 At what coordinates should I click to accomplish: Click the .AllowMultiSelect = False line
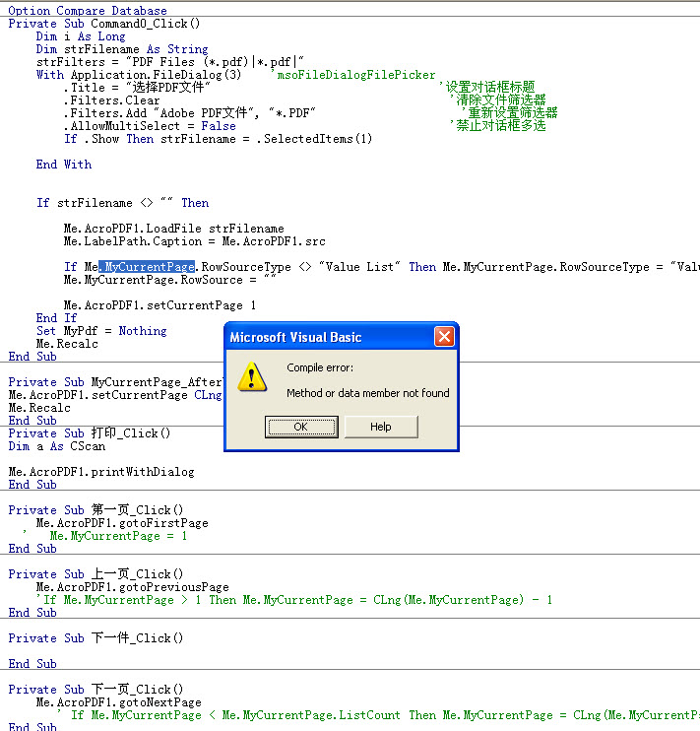(x=150, y=126)
